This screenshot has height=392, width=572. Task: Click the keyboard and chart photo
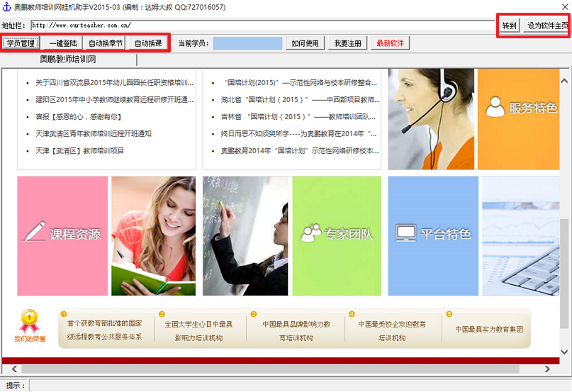pos(520,236)
